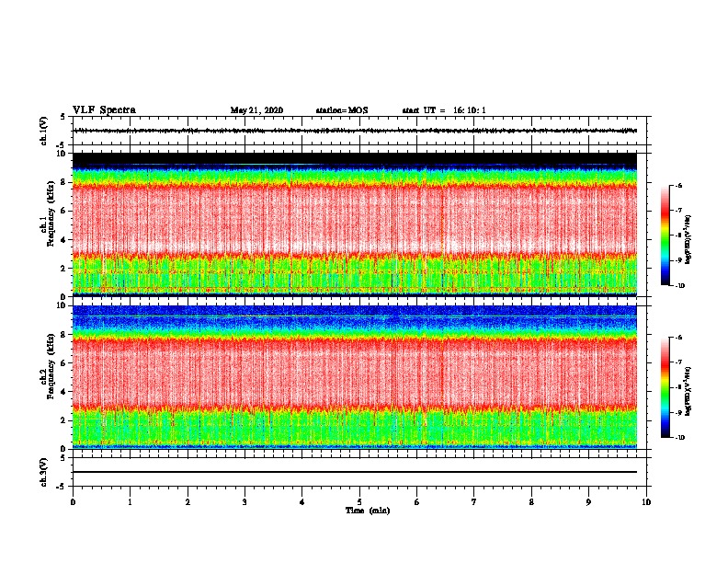Screen dimensions: 728x563
Task: Click the 'ch.1(V)' waveform axis label
Action: [43, 131]
